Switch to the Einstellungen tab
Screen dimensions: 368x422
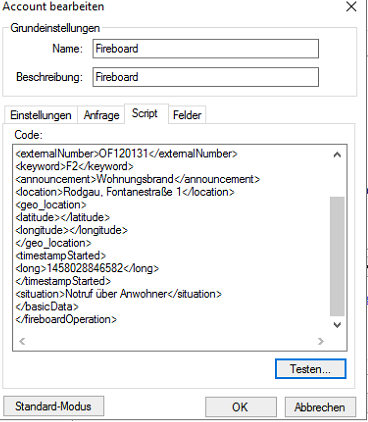41,115
